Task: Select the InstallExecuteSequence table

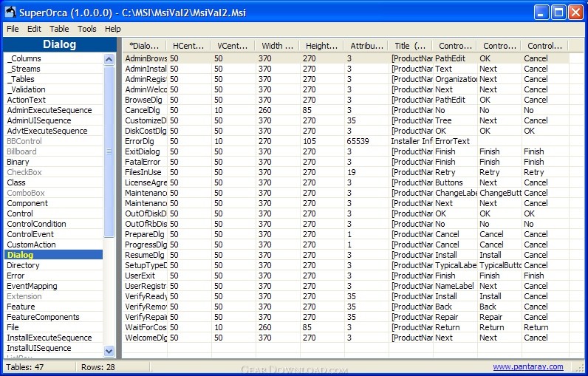Action: click(x=53, y=338)
